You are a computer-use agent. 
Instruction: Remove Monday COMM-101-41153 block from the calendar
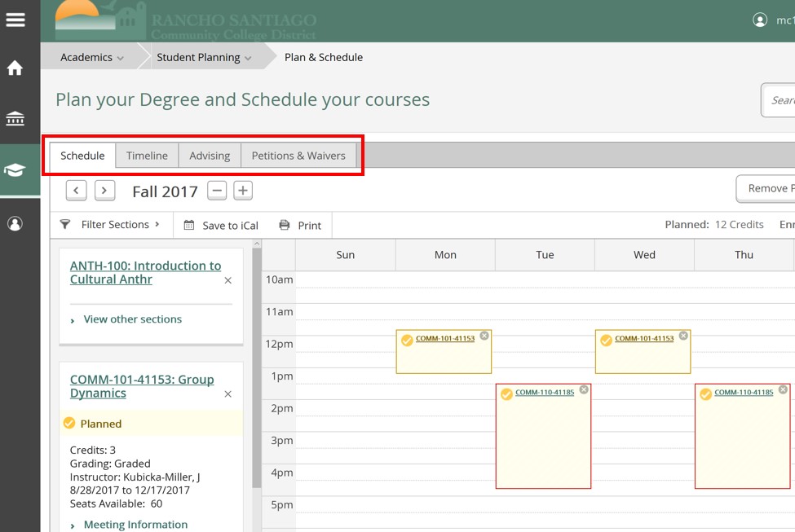[484, 336]
